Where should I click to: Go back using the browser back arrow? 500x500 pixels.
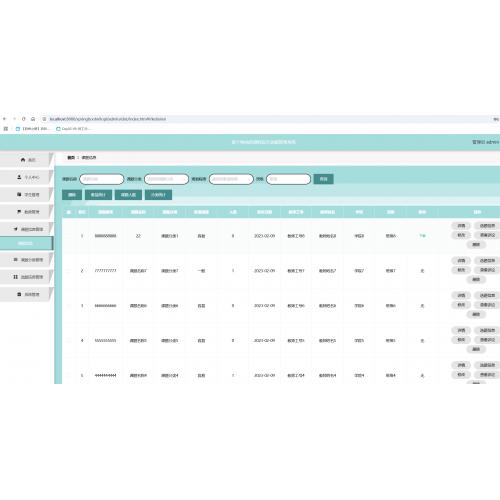click(5, 119)
